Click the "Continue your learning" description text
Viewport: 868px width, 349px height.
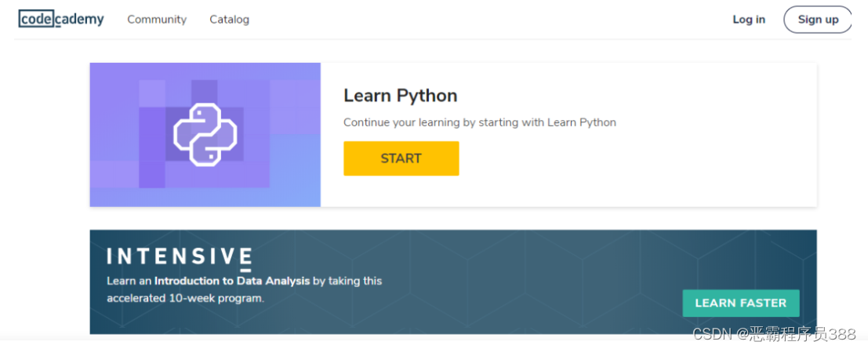point(479,122)
